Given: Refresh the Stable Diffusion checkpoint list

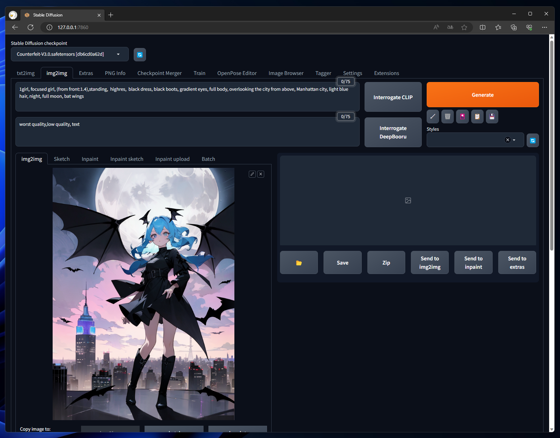Looking at the screenshot, I should 140,55.
